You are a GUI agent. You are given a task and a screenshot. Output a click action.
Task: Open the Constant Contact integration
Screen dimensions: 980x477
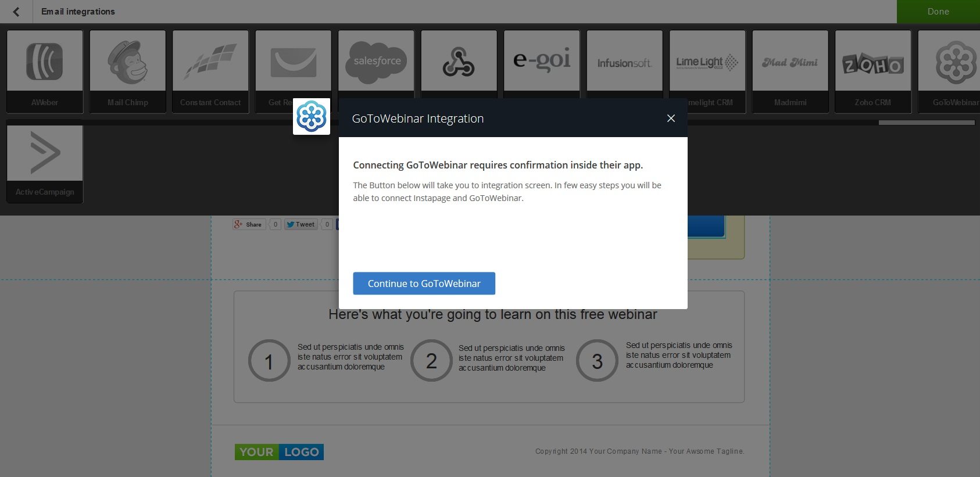point(210,71)
